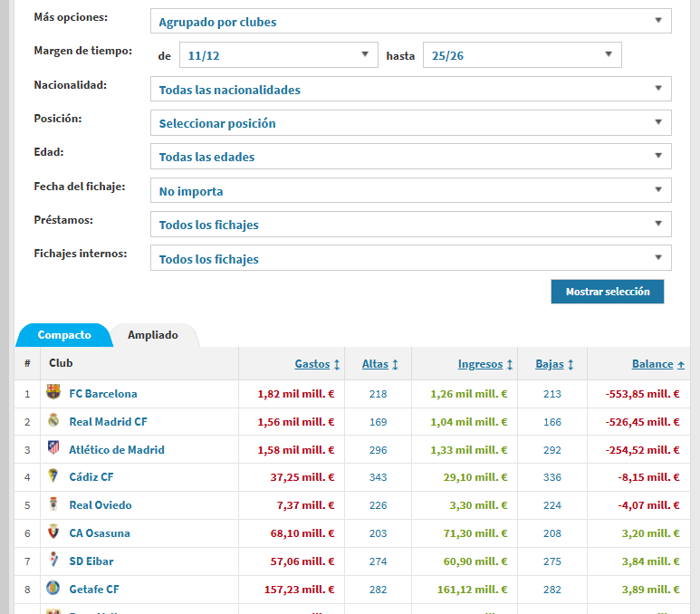Screen dimensions: 700x614
Task: Sort table by Ingresos column
Action: tap(480, 364)
